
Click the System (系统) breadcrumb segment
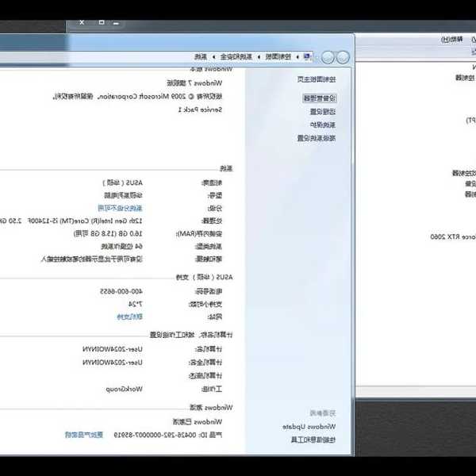point(202,57)
